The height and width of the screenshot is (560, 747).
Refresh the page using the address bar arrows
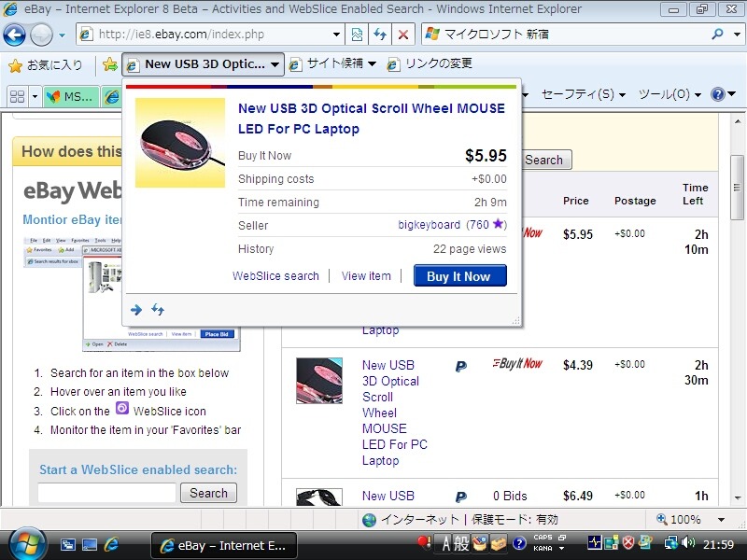coord(380,35)
